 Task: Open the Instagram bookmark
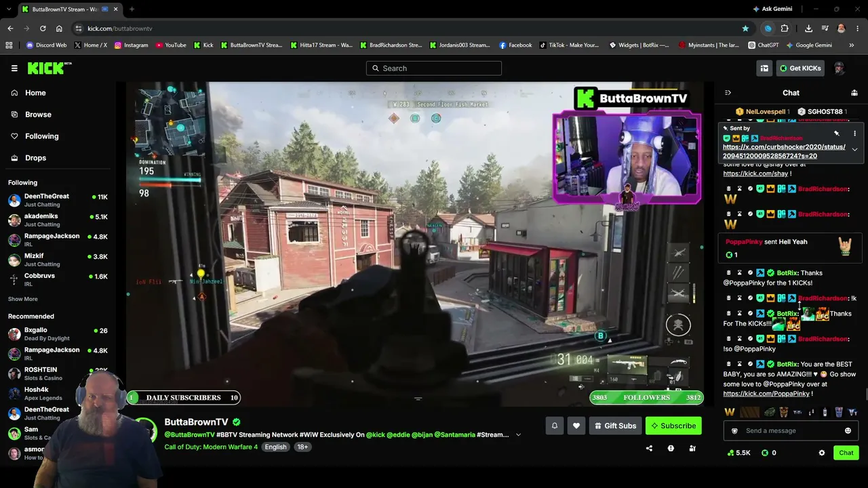(x=131, y=45)
